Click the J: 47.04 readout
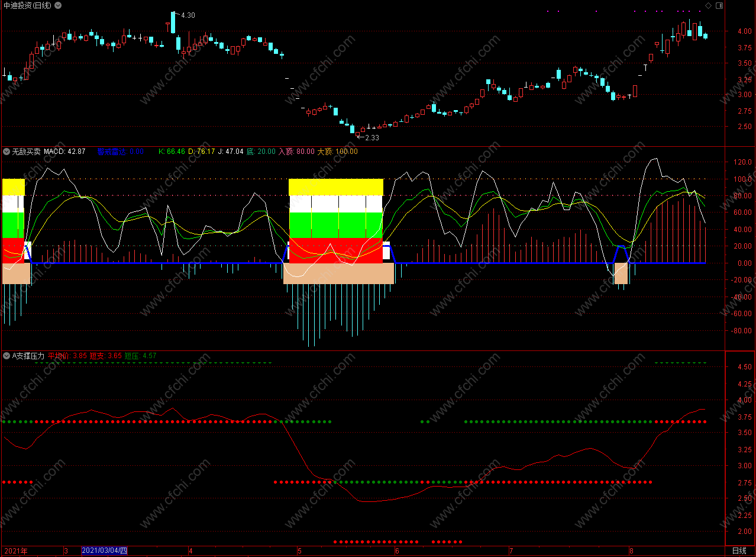756x557 pixels. pos(231,152)
